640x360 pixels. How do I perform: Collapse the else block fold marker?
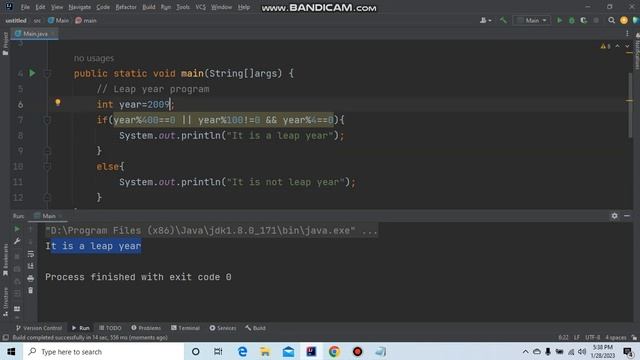[47, 167]
